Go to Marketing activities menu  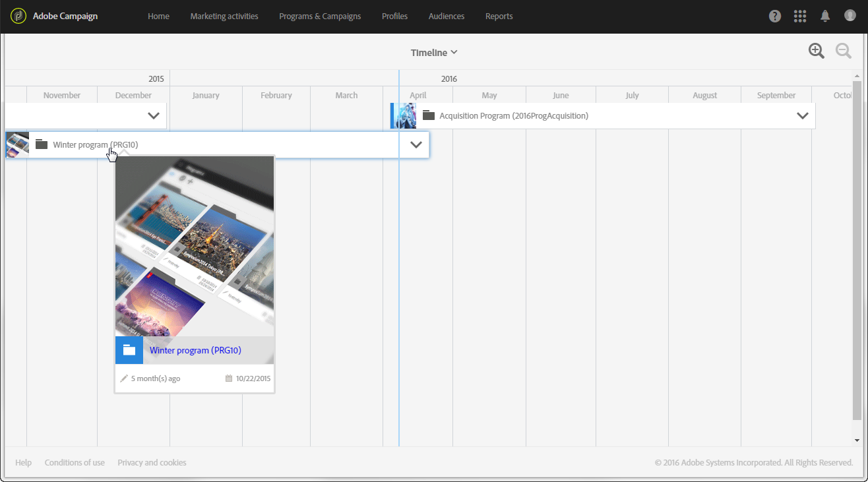click(224, 16)
